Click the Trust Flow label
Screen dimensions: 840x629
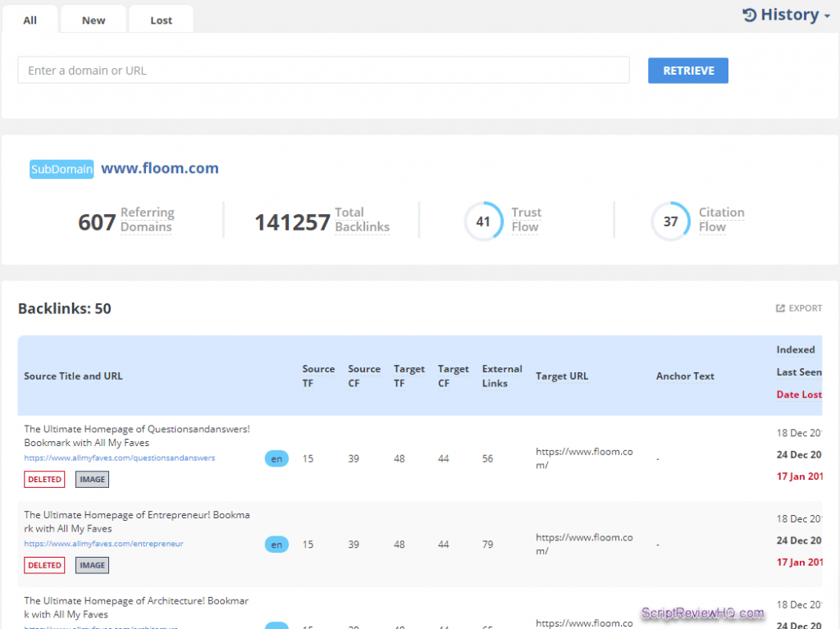point(526,220)
